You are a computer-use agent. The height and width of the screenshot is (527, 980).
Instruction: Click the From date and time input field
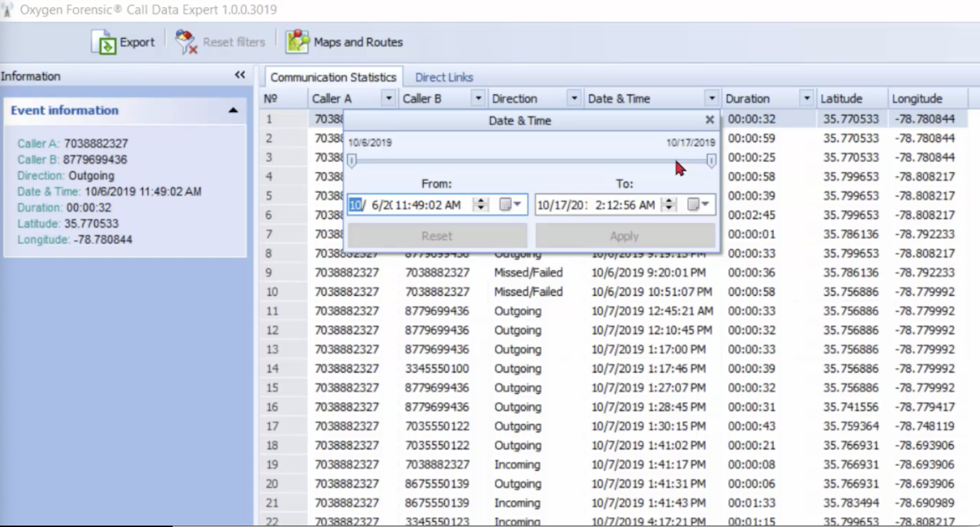(437, 205)
